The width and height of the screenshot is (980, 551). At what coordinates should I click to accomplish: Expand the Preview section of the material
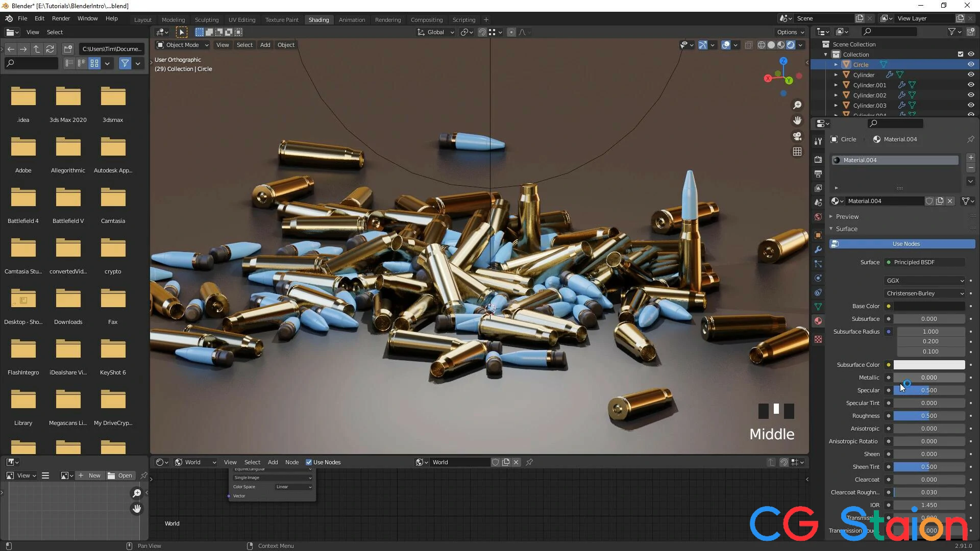coord(845,216)
